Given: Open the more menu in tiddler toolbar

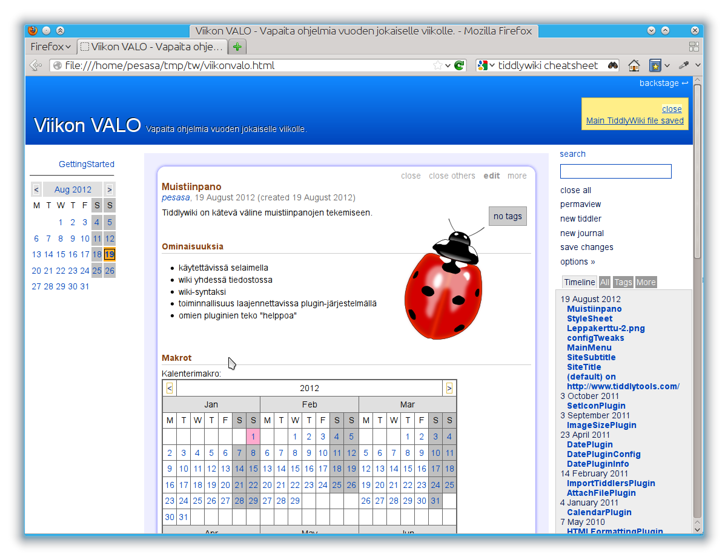Looking at the screenshot, I should tap(517, 176).
